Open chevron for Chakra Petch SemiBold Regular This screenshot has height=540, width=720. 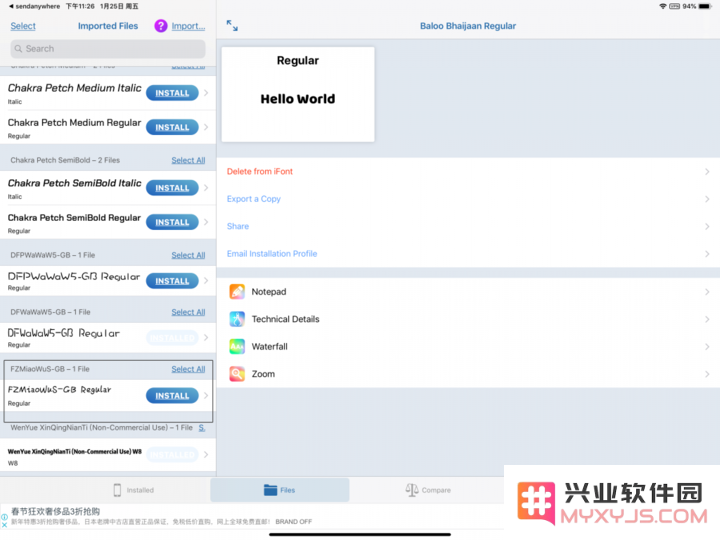(206, 222)
